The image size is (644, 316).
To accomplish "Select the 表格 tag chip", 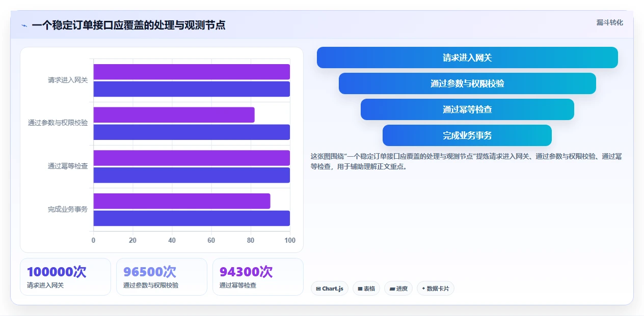I will pyautogui.click(x=366, y=289).
